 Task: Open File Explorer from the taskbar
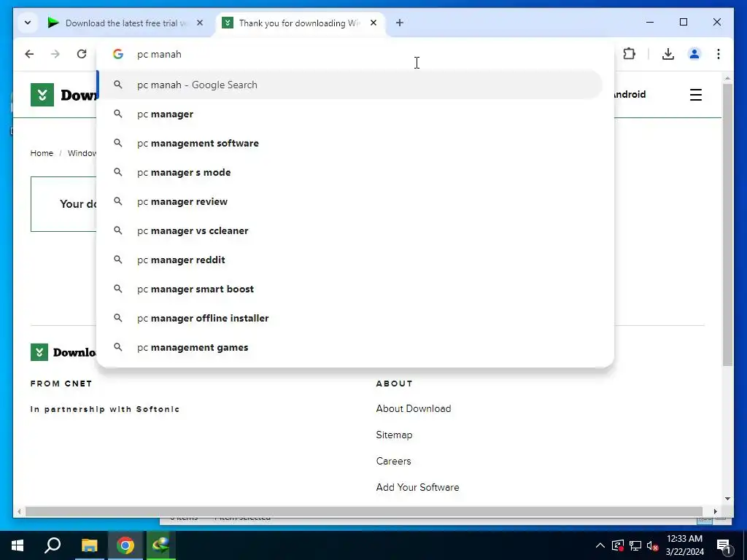[x=89, y=545]
